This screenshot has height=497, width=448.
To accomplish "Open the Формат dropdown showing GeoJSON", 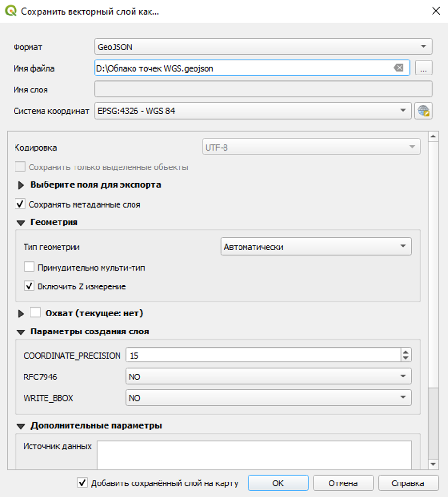I will pos(263,47).
